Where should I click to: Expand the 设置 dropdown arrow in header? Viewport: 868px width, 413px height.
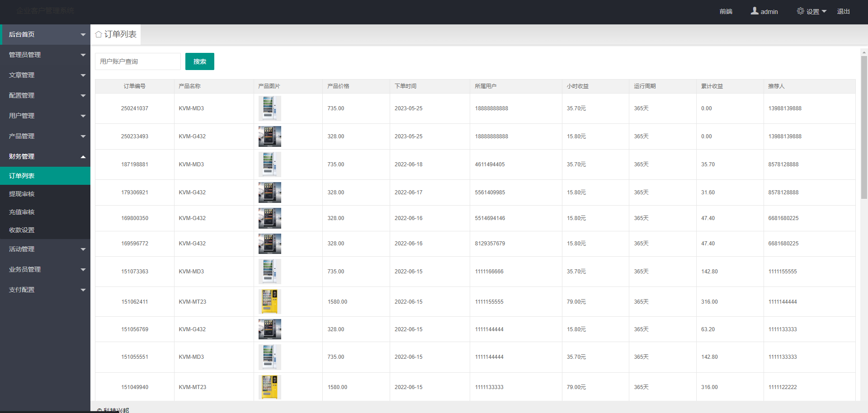(824, 11)
